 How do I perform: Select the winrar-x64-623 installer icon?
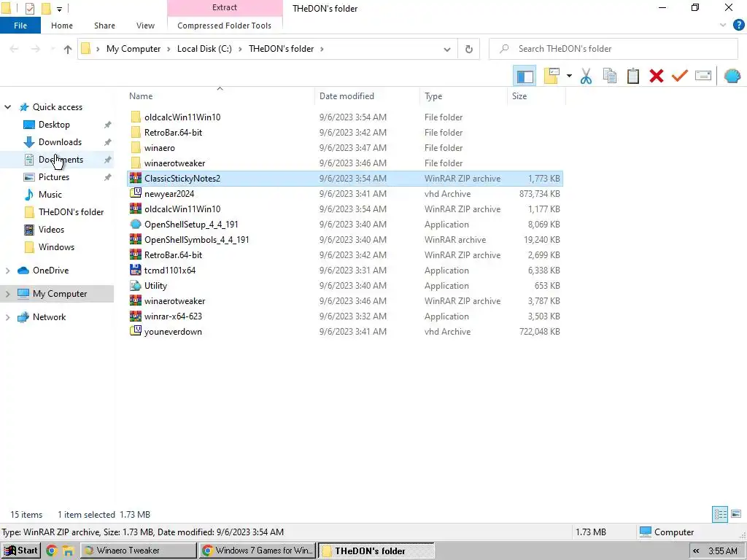click(x=136, y=316)
